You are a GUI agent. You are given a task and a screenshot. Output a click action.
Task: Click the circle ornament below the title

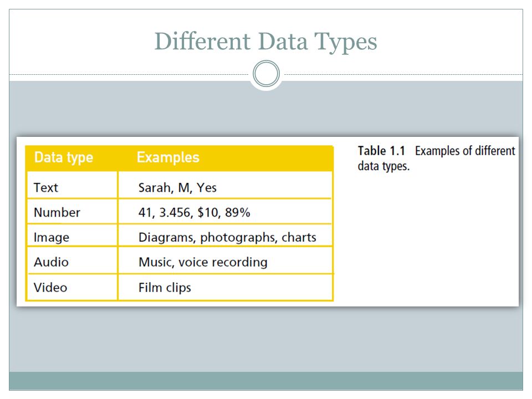pyautogui.click(x=267, y=74)
